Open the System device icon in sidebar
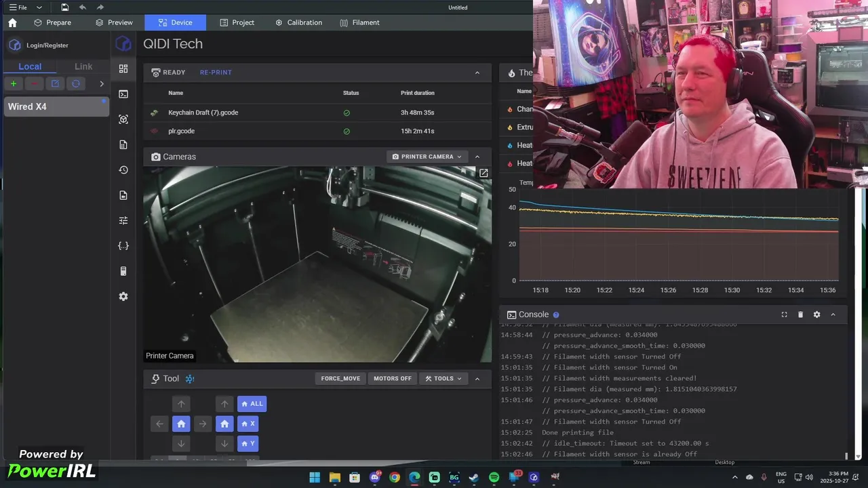The height and width of the screenshot is (488, 868). 123,271
